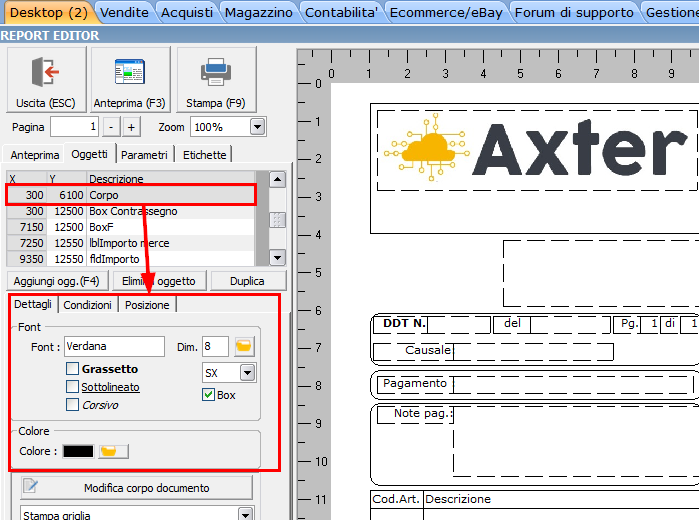Screen dimensions: 699x520
Task: Click the Font name field showing Verdana
Action: (x=114, y=347)
